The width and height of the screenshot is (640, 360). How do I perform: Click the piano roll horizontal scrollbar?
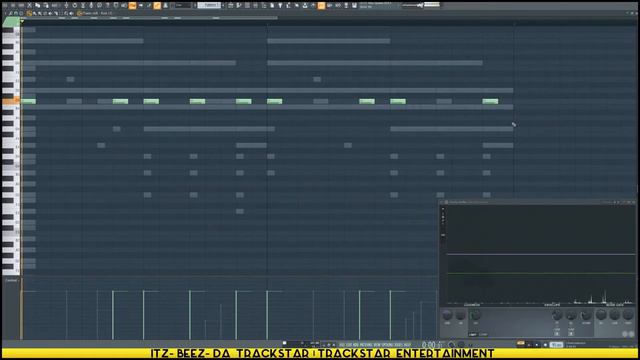(149, 18)
